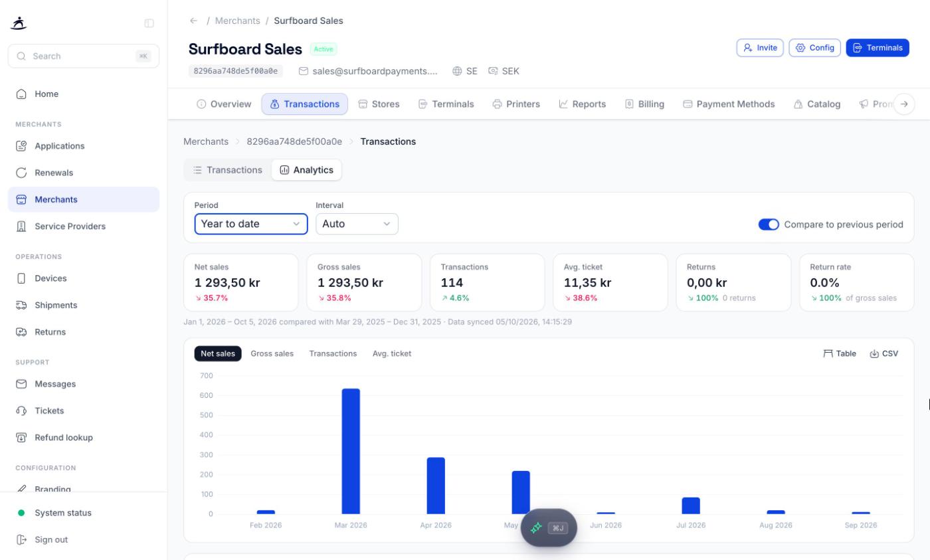The width and height of the screenshot is (930, 560).
Task: Open Shipments truck icon item
Action: coord(84,305)
